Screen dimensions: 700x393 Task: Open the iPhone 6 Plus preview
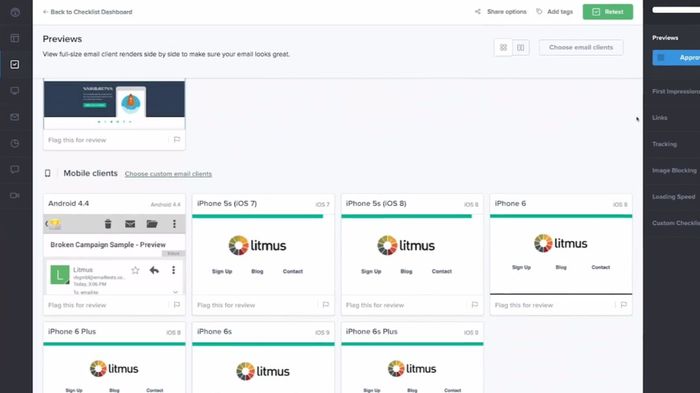pos(114,368)
